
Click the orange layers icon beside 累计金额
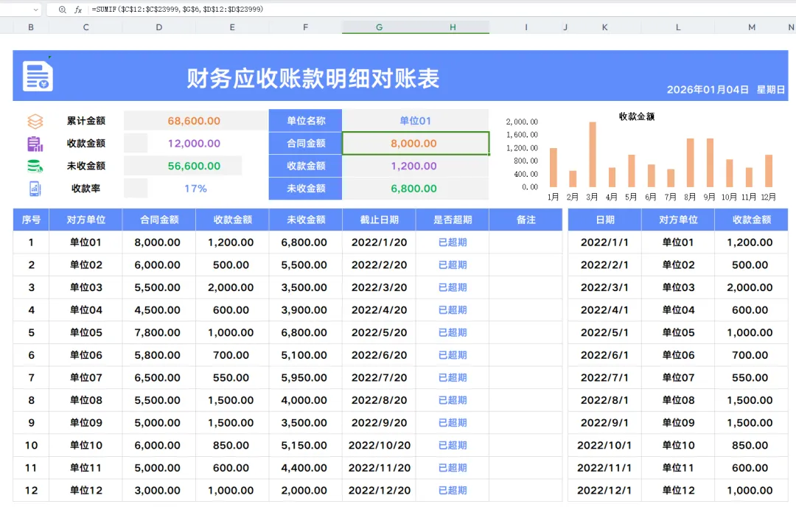[x=35, y=122]
